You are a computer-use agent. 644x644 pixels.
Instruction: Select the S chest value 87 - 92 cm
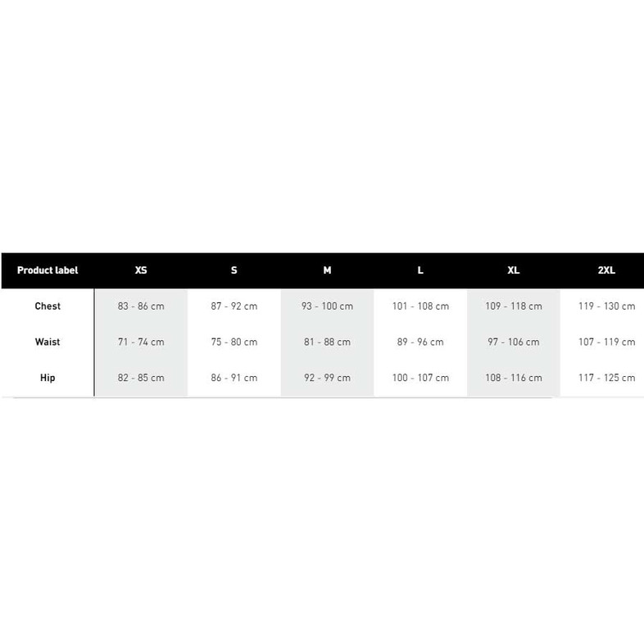pyautogui.click(x=234, y=306)
